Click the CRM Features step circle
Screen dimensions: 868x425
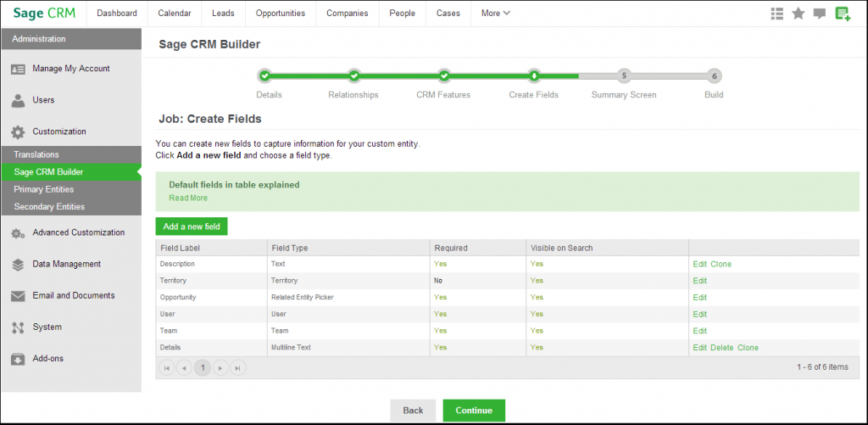[444, 75]
